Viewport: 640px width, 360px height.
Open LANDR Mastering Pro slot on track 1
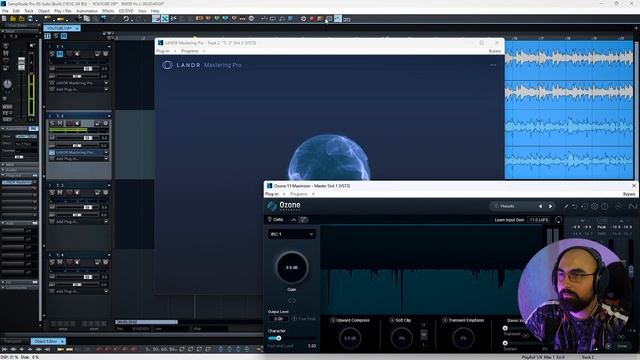click(x=75, y=83)
